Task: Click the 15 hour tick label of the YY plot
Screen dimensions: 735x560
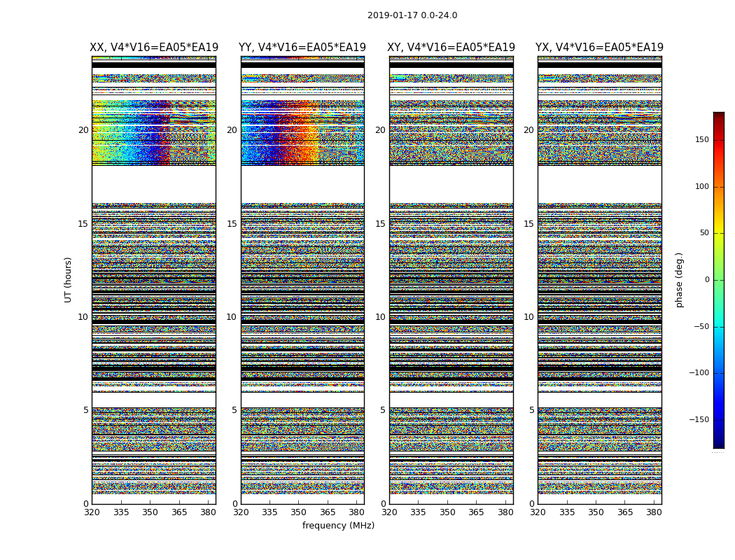Action: (232, 224)
